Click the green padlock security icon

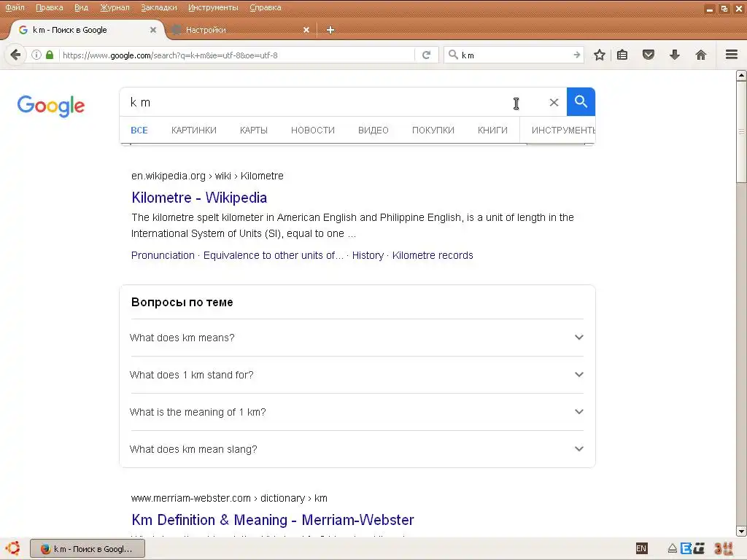click(50, 55)
